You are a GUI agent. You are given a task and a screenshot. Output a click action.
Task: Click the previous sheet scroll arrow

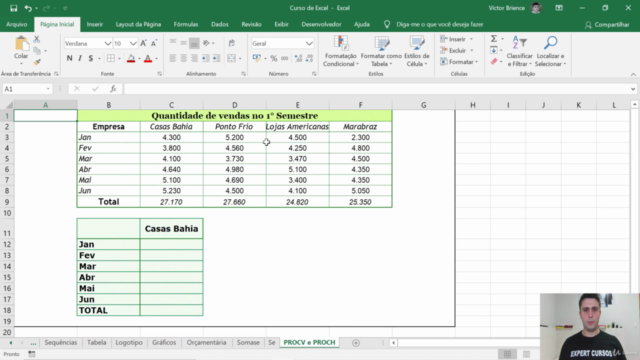(x=11, y=343)
